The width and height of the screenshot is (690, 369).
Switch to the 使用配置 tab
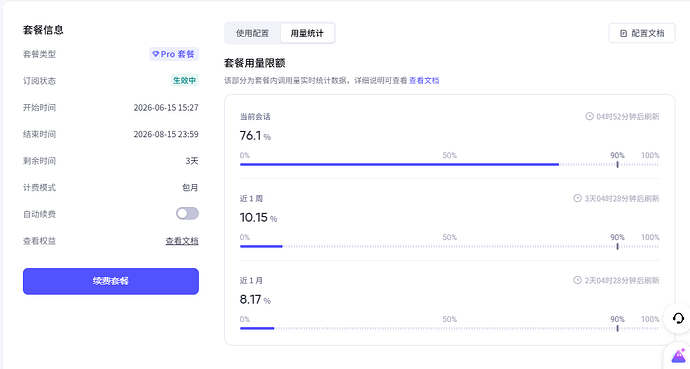tap(252, 33)
